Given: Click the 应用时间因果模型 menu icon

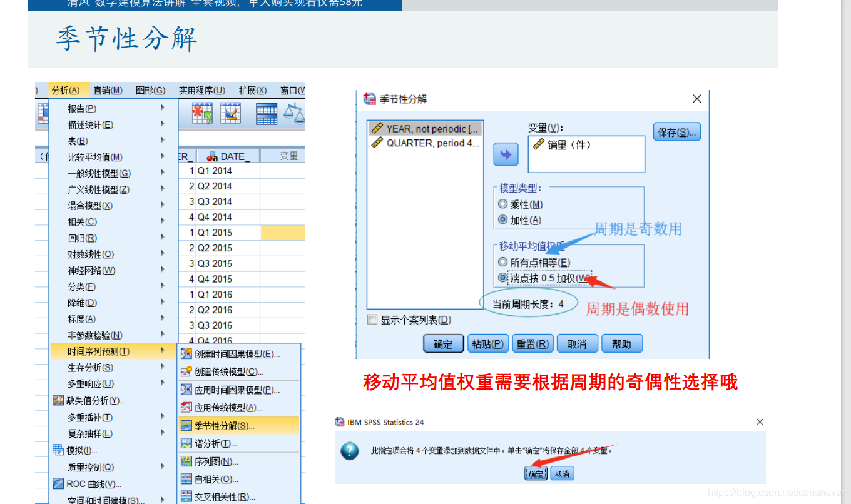Looking at the screenshot, I should [186, 390].
